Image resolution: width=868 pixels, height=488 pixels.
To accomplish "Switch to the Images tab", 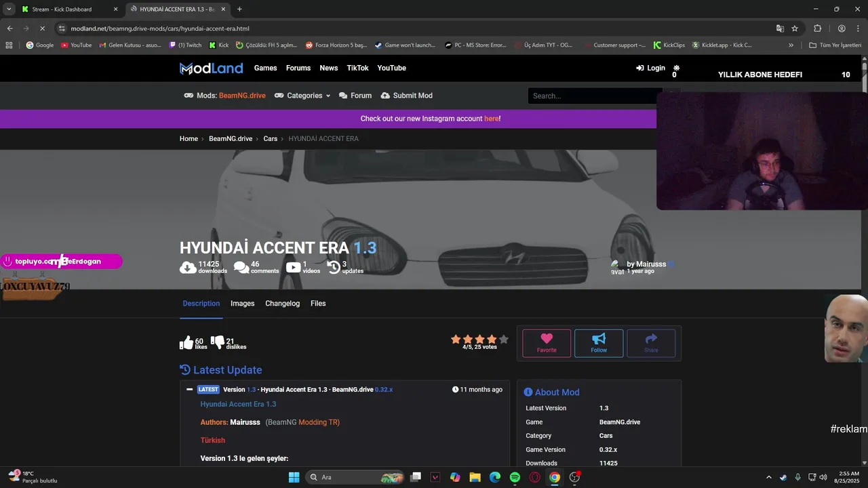I will point(243,304).
